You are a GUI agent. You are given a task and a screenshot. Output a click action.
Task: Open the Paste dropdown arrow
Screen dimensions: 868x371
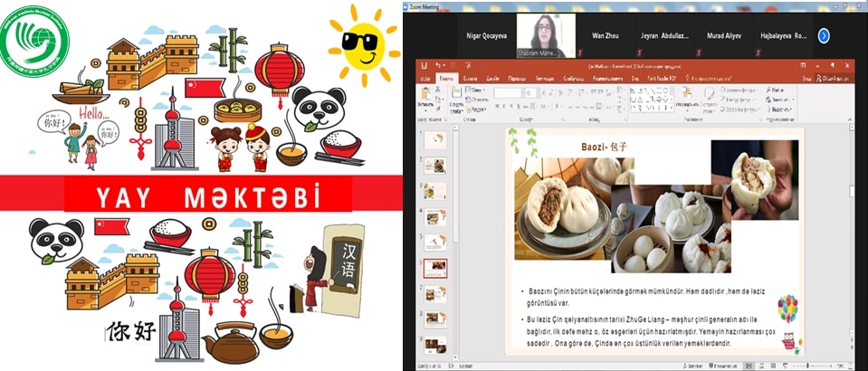[426, 112]
